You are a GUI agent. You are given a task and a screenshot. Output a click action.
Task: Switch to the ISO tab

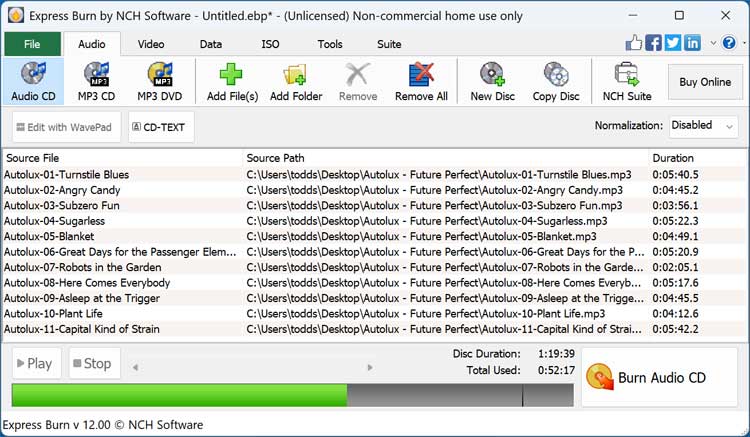pos(270,44)
